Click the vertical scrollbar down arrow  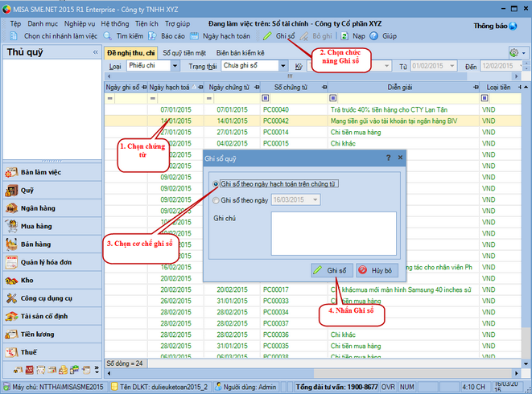tap(526, 363)
